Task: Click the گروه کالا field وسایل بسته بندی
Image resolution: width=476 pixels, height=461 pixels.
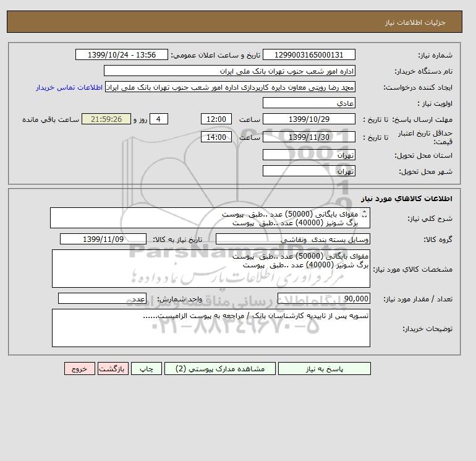Action: [x=292, y=239]
